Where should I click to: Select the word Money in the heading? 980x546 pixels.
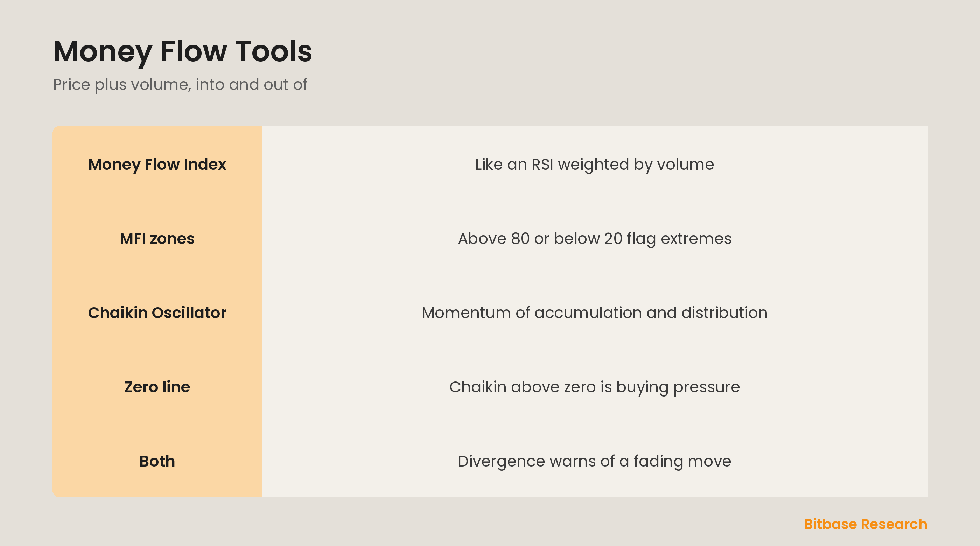[103, 53]
